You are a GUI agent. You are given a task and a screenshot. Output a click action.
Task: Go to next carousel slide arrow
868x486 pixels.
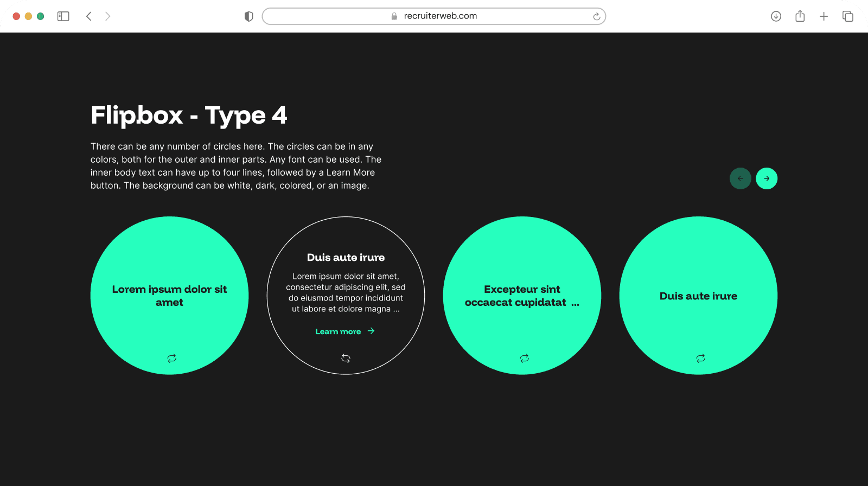(x=767, y=178)
